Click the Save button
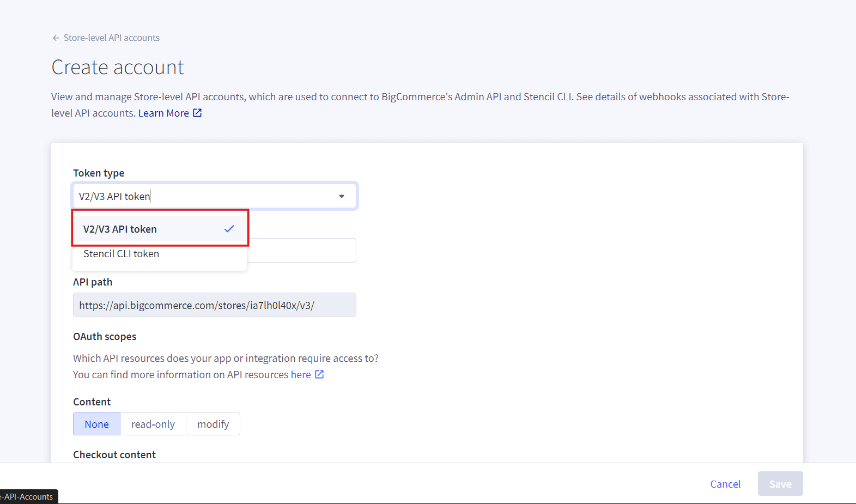 point(780,484)
